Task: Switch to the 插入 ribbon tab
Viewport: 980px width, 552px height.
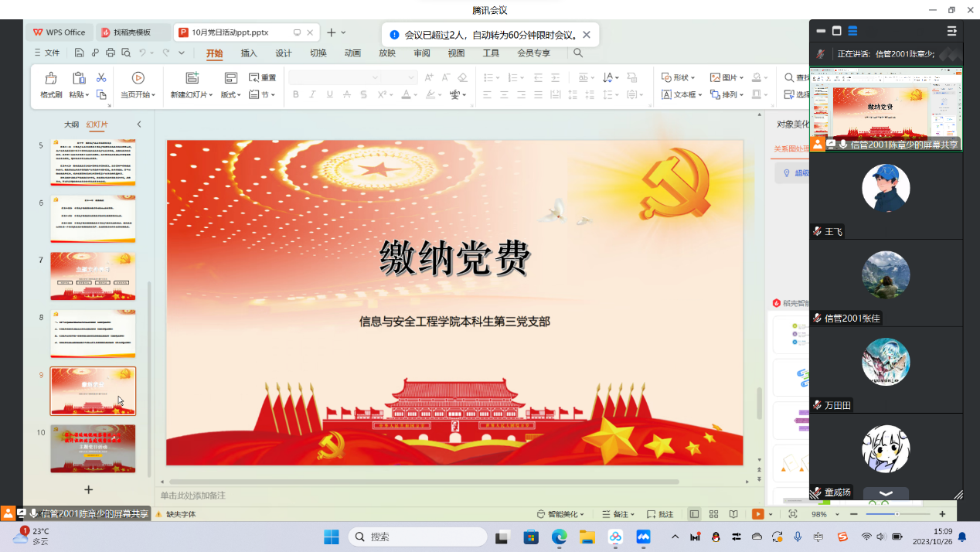Action: 249,53
